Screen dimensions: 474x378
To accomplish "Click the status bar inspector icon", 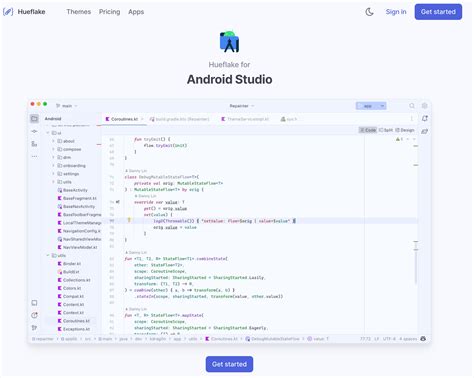I will (423, 339).
